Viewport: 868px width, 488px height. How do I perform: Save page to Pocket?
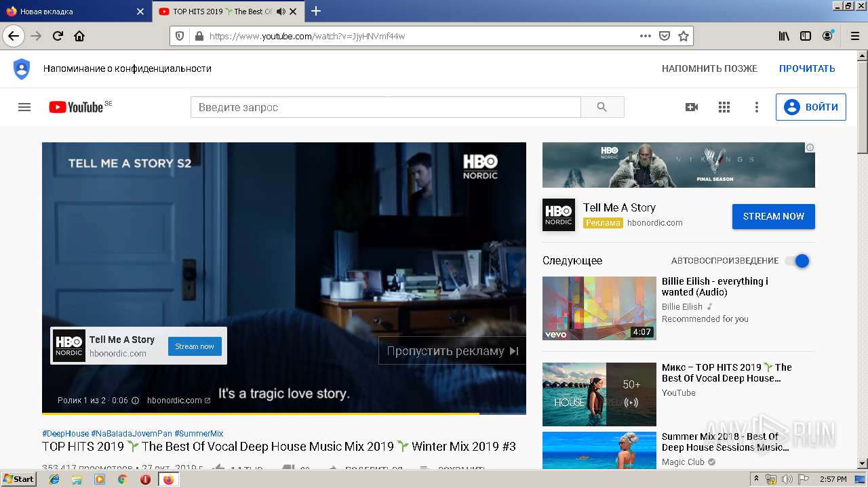pos(665,36)
